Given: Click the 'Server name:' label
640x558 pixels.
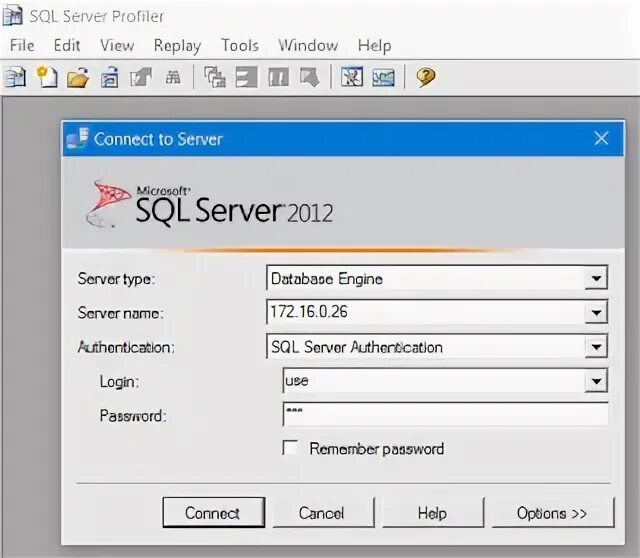Looking at the screenshot, I should [120, 313].
